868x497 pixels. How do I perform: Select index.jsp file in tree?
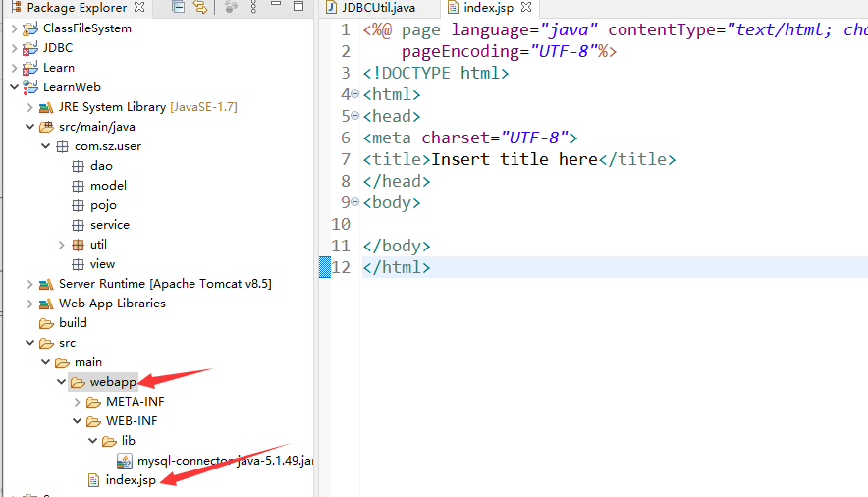click(x=131, y=480)
